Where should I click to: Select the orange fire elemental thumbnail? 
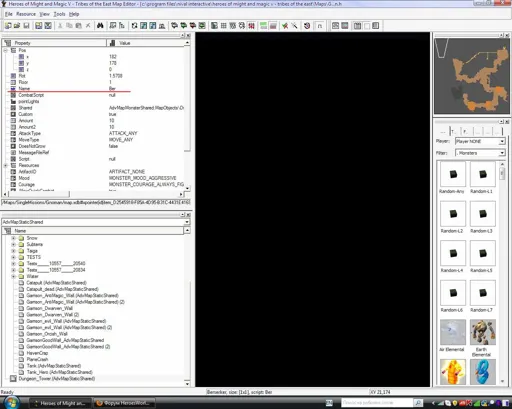click(x=453, y=372)
